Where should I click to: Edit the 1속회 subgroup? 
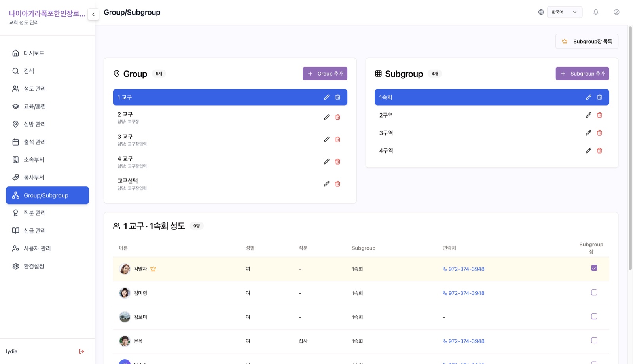[588, 97]
